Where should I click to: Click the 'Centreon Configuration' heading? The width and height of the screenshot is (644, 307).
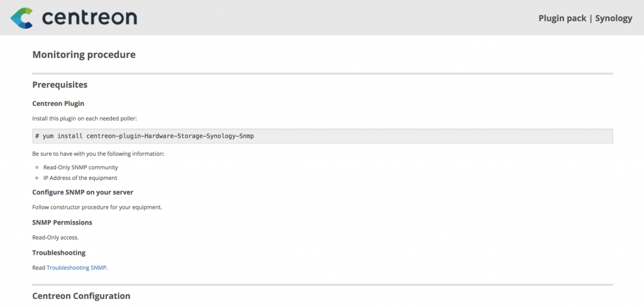click(x=81, y=296)
